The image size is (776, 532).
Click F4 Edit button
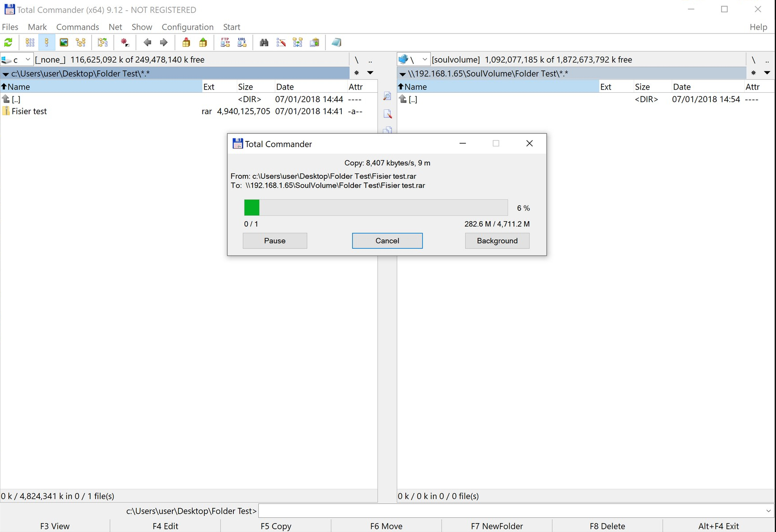[x=165, y=526]
